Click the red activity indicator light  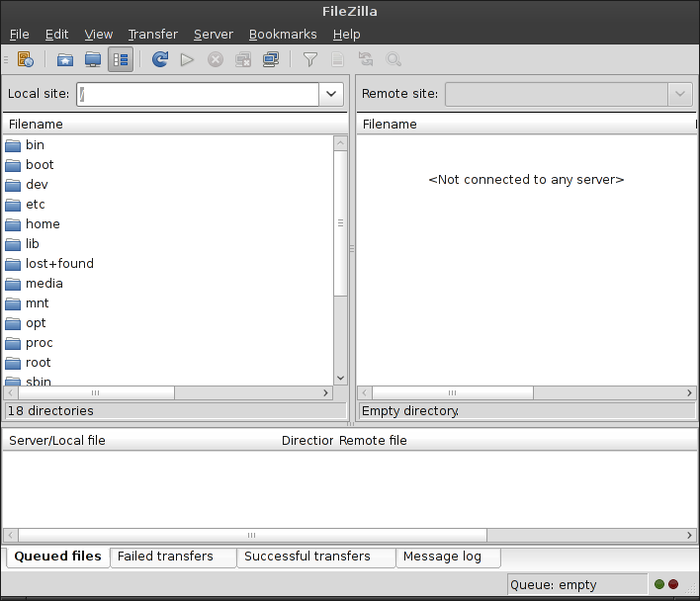673,584
